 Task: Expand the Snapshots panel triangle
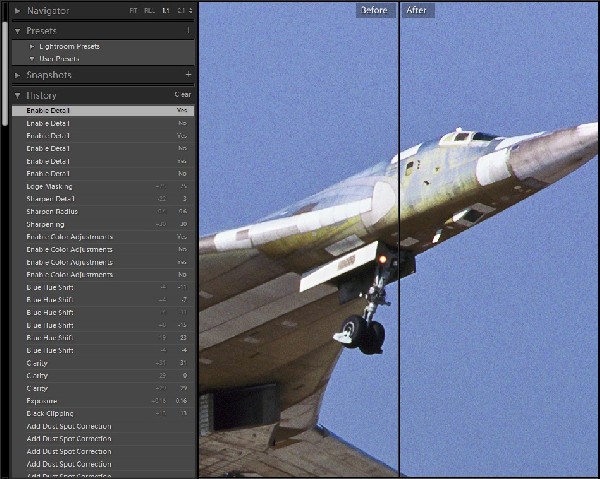tap(17, 75)
